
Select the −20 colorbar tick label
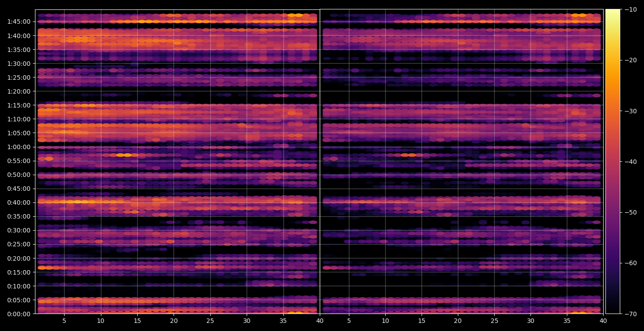630,60
